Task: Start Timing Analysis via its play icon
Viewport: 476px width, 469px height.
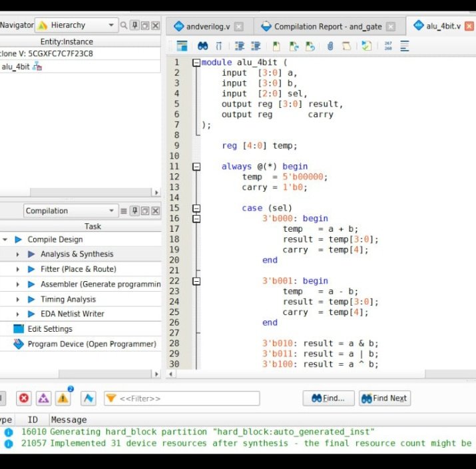Action: (x=31, y=299)
